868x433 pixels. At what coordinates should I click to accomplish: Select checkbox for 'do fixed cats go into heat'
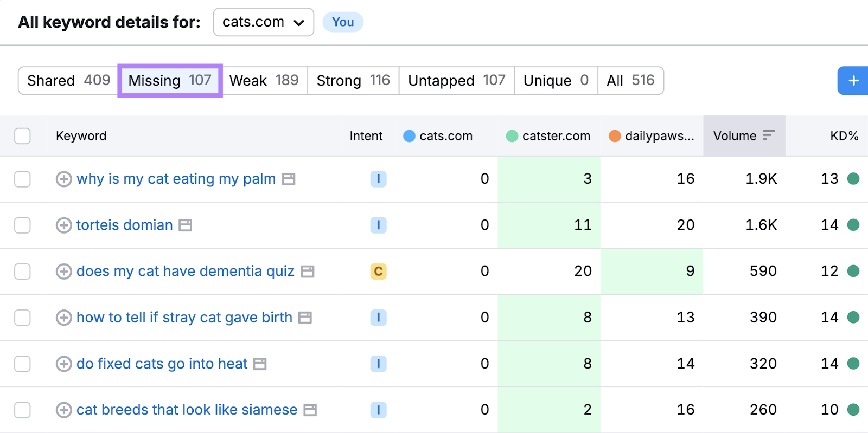click(x=22, y=364)
